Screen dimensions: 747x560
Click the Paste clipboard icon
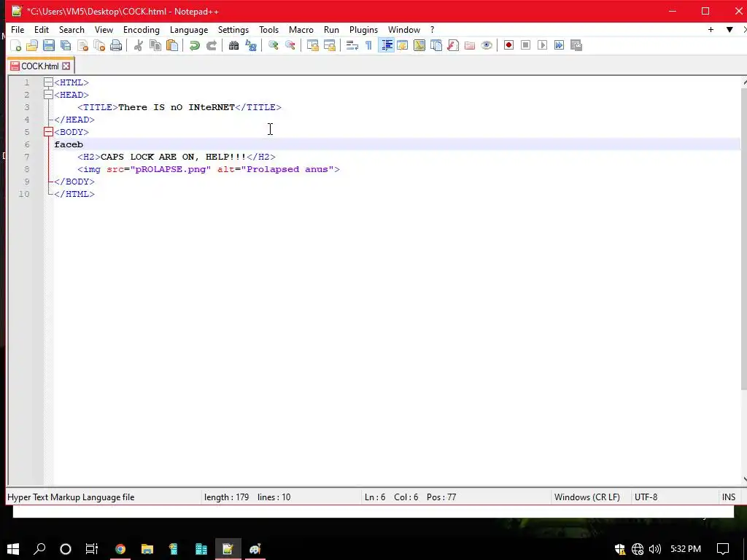(172, 45)
